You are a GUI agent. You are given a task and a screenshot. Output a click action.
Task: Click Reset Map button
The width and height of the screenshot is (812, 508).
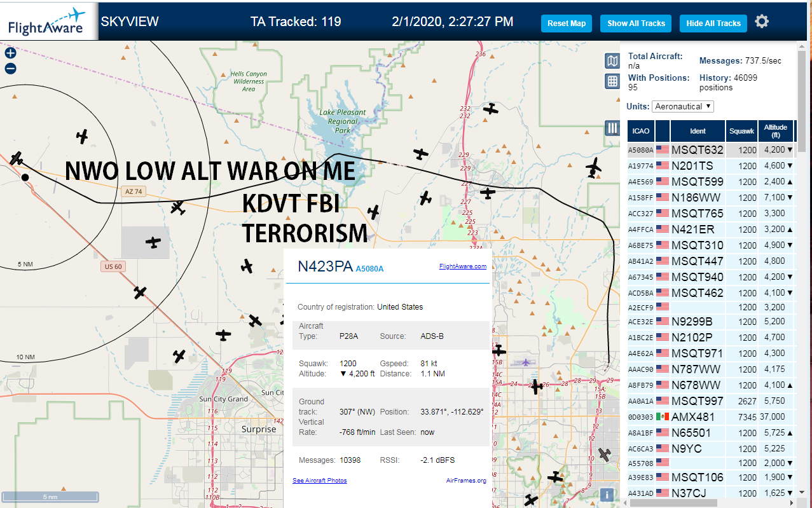(x=567, y=24)
